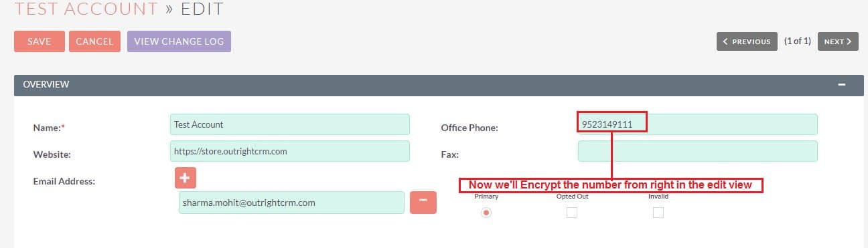The height and width of the screenshot is (248, 868).
Task: Click the empty Fax field
Action: pyautogui.click(x=697, y=151)
